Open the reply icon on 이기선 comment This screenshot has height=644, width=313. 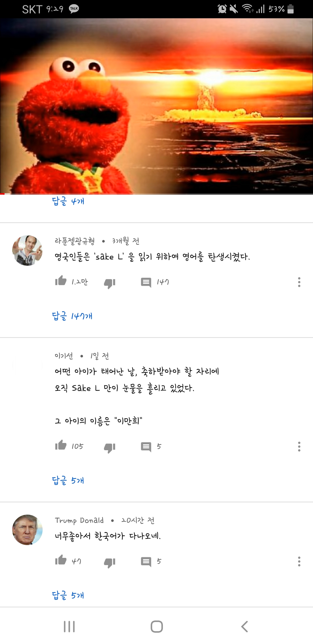click(146, 447)
